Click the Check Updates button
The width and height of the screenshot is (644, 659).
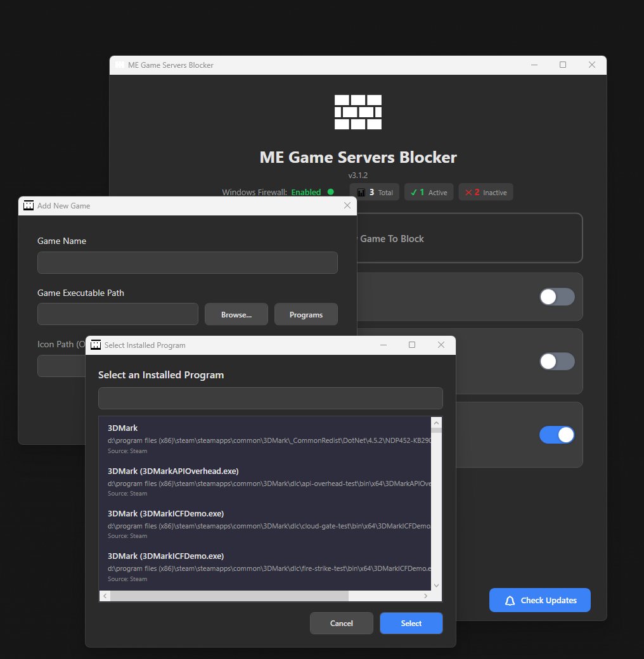(x=540, y=600)
